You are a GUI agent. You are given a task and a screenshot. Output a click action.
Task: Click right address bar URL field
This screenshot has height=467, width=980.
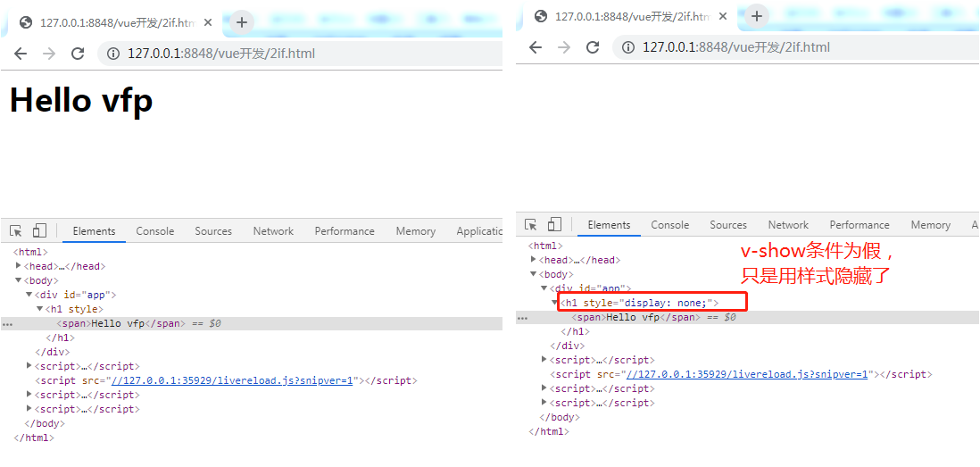click(797, 47)
